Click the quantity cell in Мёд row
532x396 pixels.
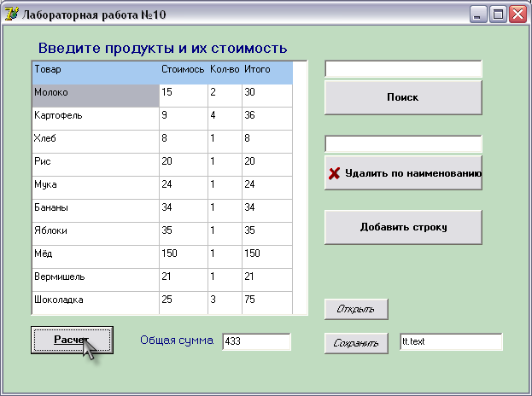pyautogui.click(x=225, y=258)
